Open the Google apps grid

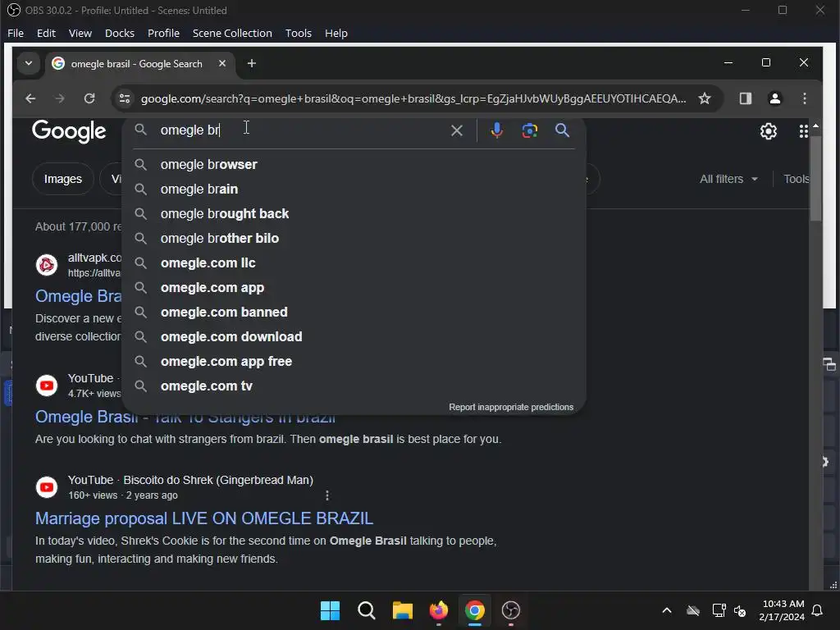point(803,131)
